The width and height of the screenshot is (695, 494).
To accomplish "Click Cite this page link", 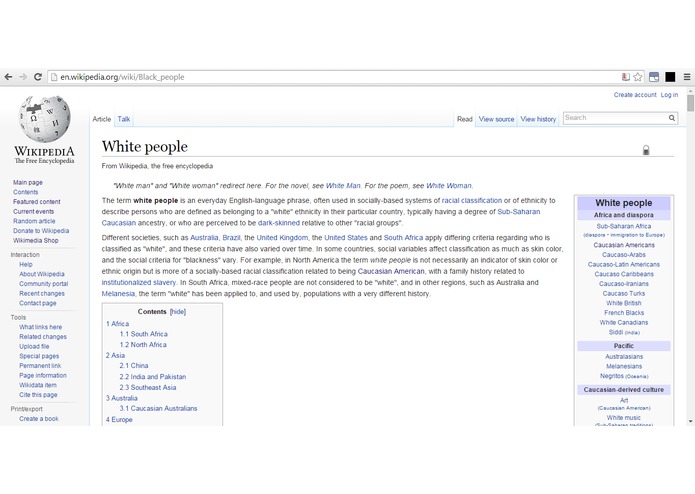I will pos(38,395).
